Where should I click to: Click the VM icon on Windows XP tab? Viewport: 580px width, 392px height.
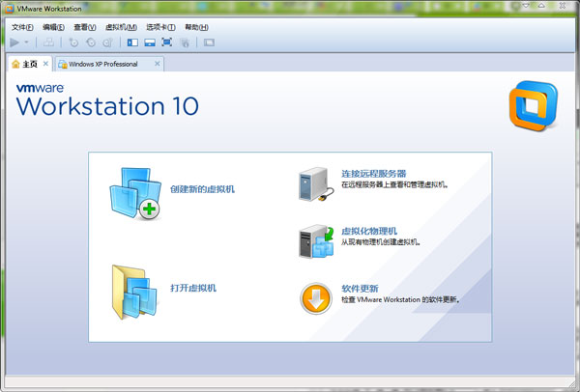coord(63,65)
